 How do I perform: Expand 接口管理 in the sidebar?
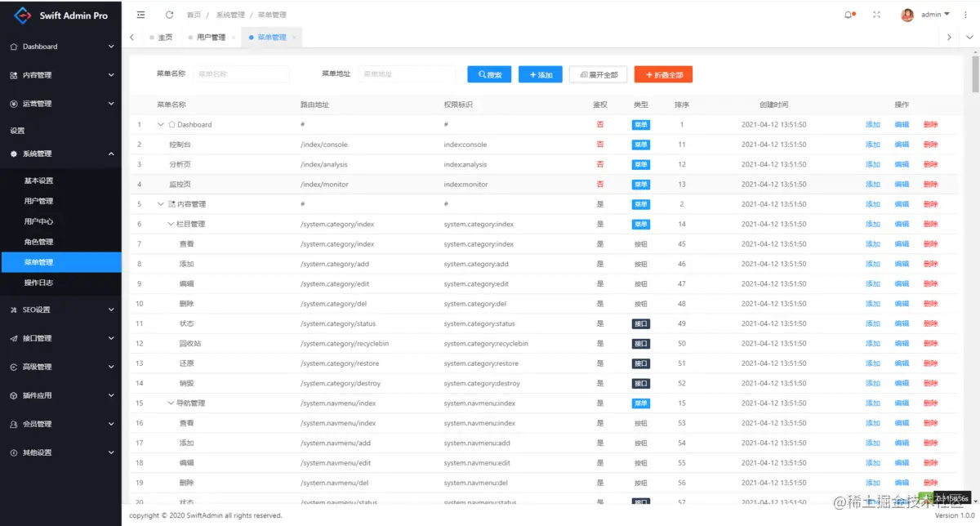click(60, 338)
